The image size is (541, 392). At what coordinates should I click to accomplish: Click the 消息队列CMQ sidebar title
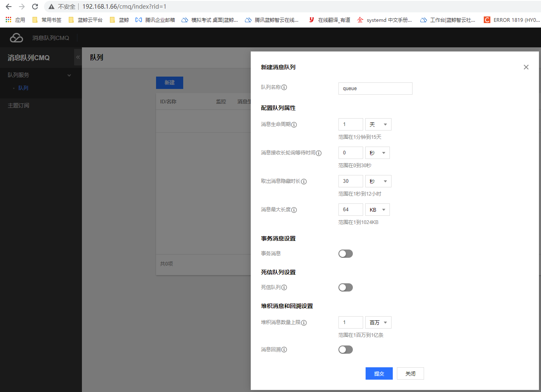tap(28, 58)
